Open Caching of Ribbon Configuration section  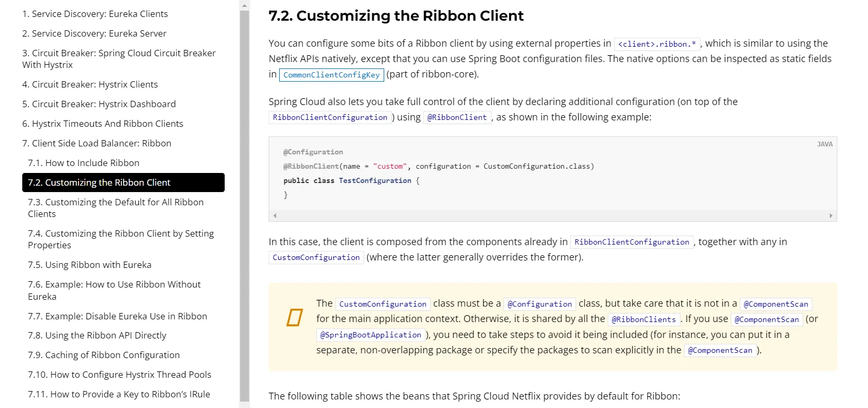104,355
